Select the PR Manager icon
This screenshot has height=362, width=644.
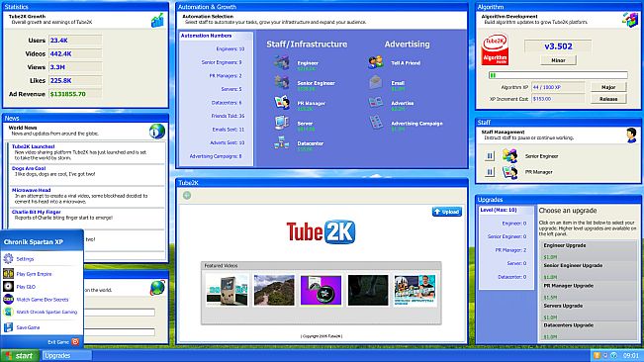point(282,103)
